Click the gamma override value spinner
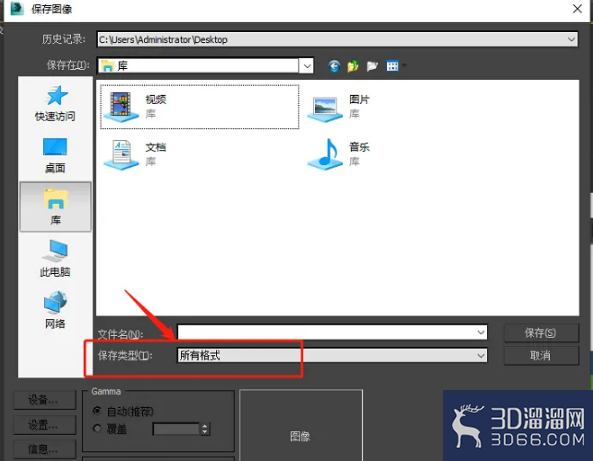 205,429
